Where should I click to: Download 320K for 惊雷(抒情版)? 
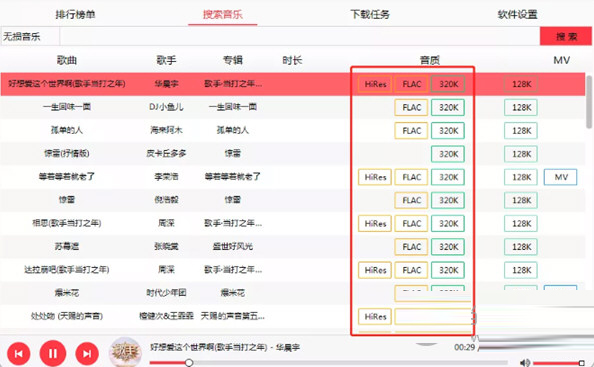click(x=448, y=154)
